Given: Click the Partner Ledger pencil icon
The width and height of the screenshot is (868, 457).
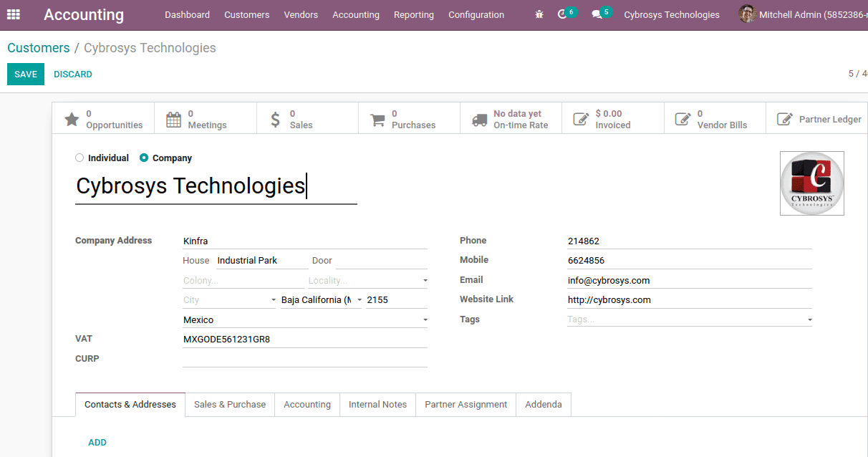Looking at the screenshot, I should pos(786,120).
